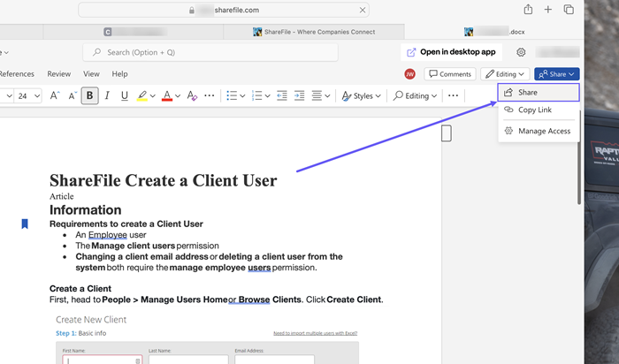Click the First Name field in image
This screenshot has width=619, height=364.
(x=103, y=360)
